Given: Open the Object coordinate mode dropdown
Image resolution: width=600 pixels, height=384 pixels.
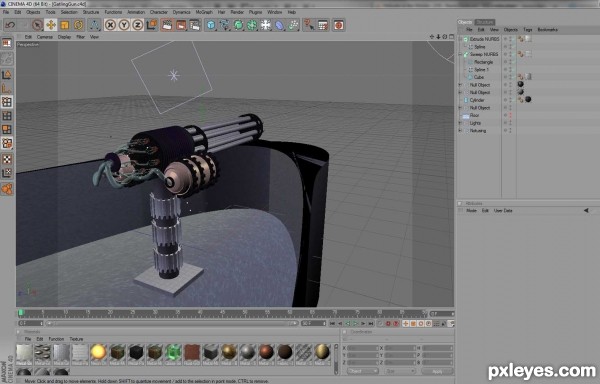Looking at the screenshot, I should (x=362, y=371).
